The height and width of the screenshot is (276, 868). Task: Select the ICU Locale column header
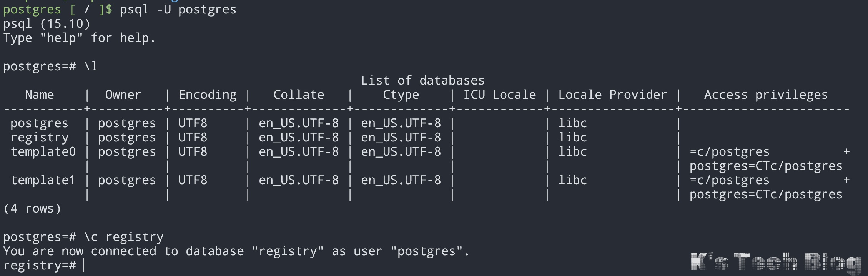pos(499,95)
